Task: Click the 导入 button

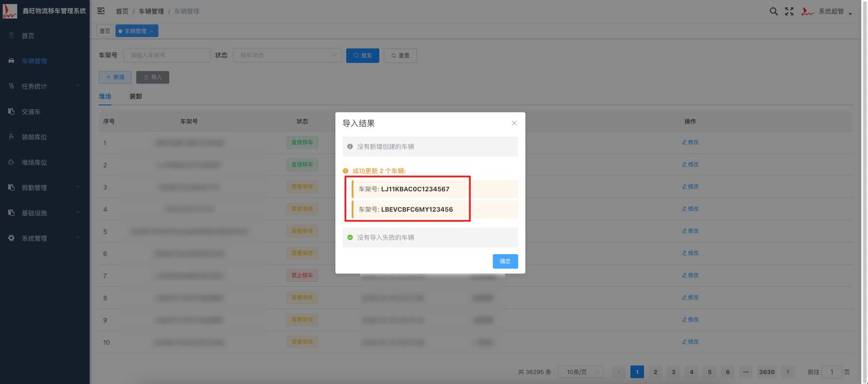Action: (x=153, y=77)
